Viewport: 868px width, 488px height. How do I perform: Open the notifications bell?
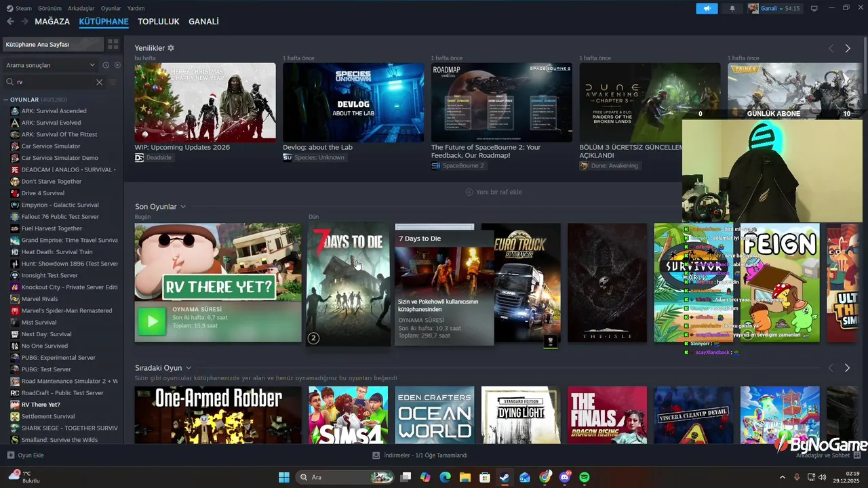point(732,8)
